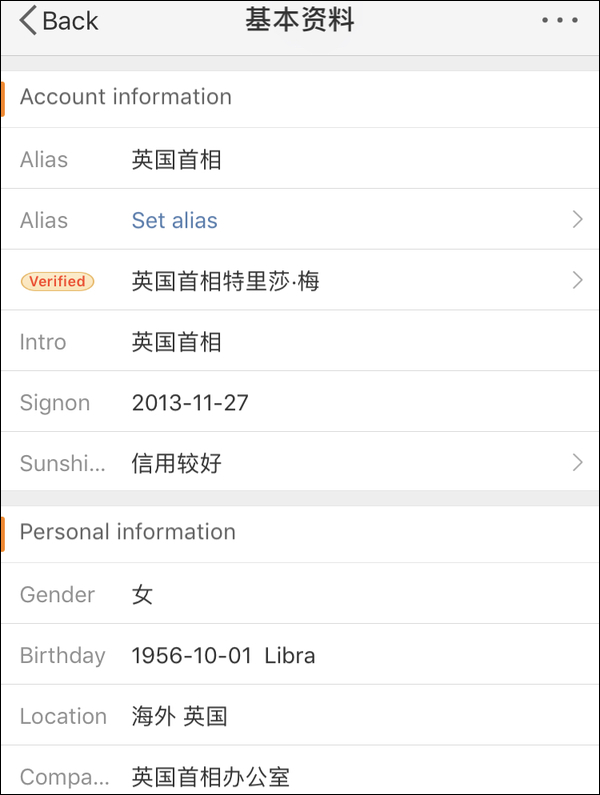The height and width of the screenshot is (795, 600).
Task: Open the three-dot more options menu
Action: tap(559, 20)
